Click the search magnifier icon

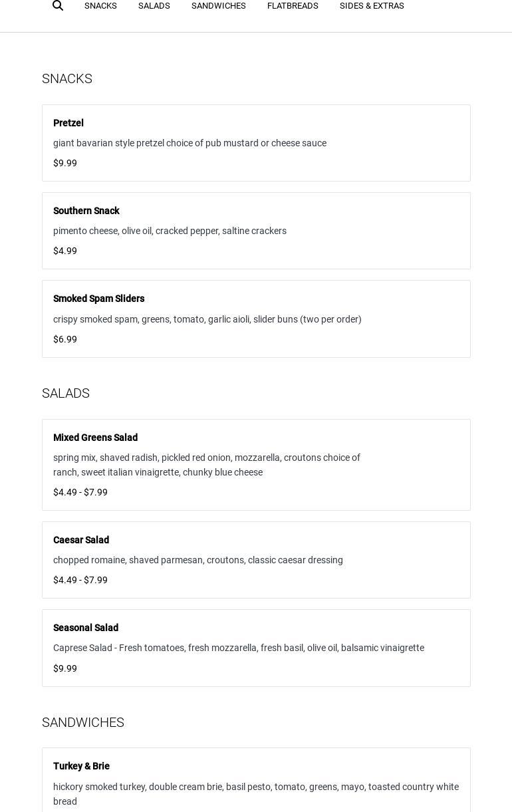point(58,6)
